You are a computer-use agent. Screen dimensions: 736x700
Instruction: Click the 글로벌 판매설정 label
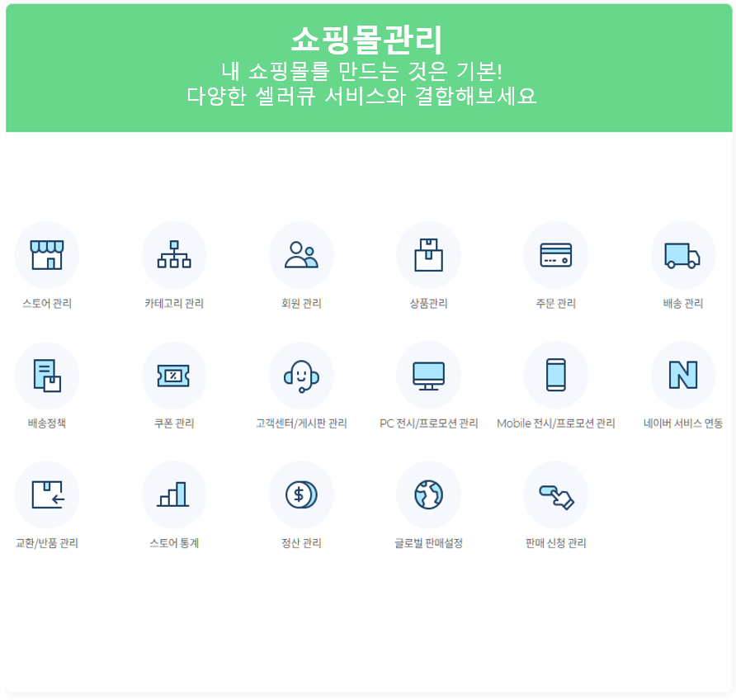point(428,542)
